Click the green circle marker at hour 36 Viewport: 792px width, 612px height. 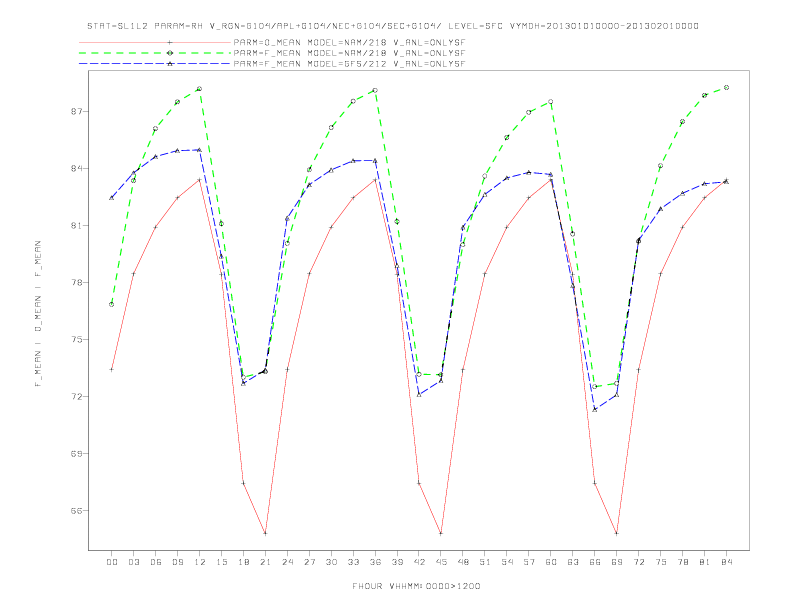tap(375, 90)
